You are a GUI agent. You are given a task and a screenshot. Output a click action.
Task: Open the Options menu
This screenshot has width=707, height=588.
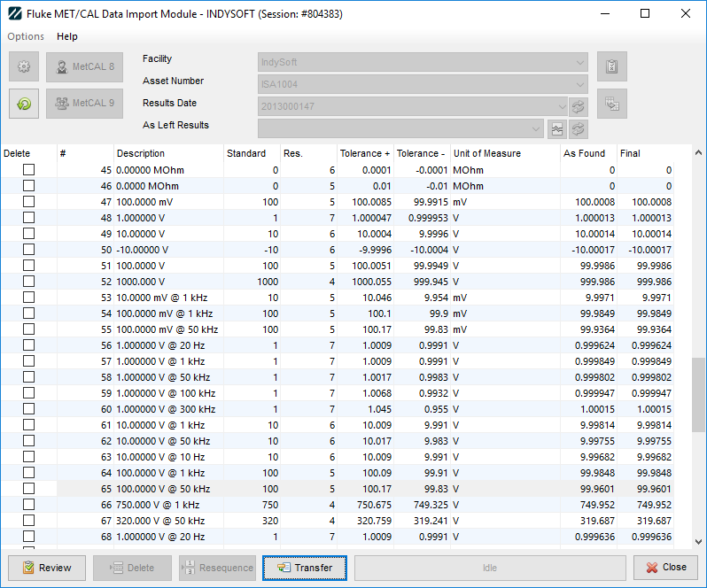click(26, 36)
